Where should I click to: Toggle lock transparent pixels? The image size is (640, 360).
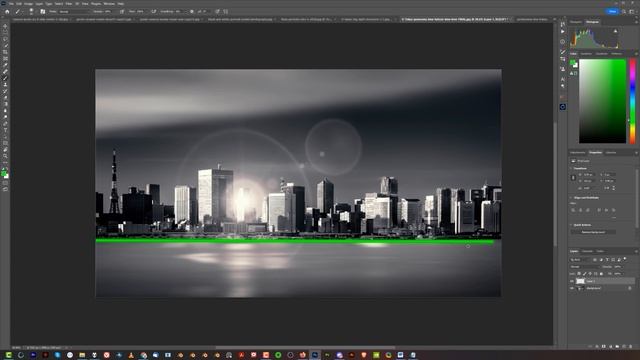click(579, 274)
